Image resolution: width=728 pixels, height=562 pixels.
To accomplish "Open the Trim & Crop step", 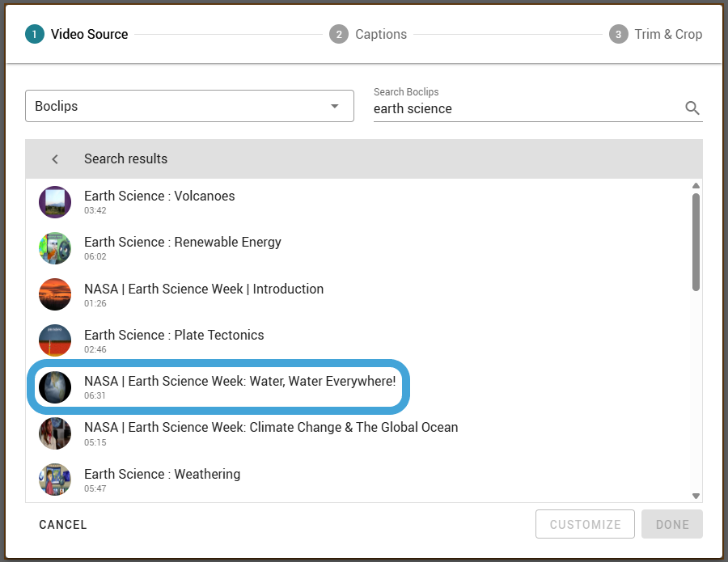I will click(655, 34).
